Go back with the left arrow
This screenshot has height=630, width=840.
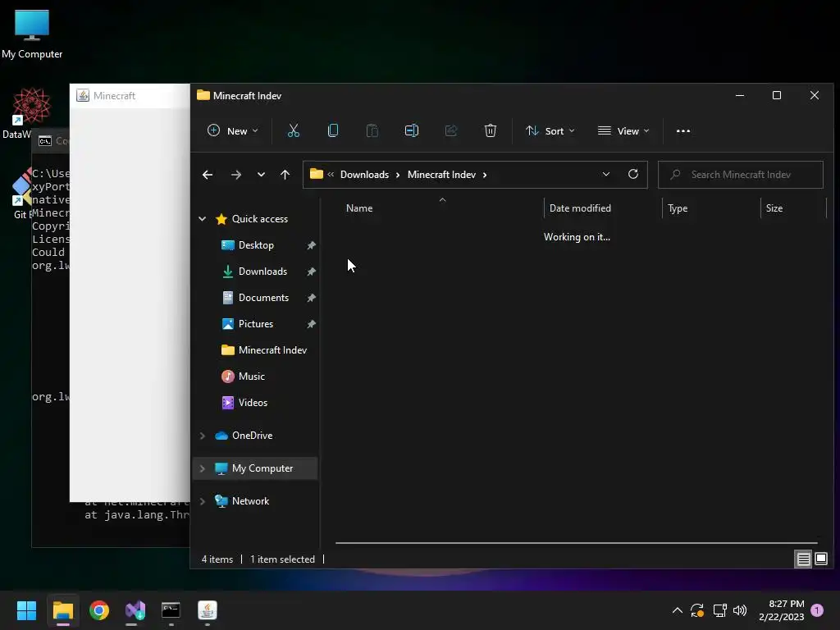208,175
